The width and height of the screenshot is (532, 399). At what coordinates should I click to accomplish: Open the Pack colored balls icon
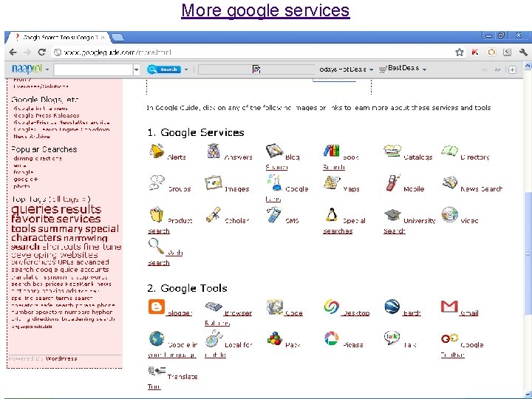tap(274, 338)
